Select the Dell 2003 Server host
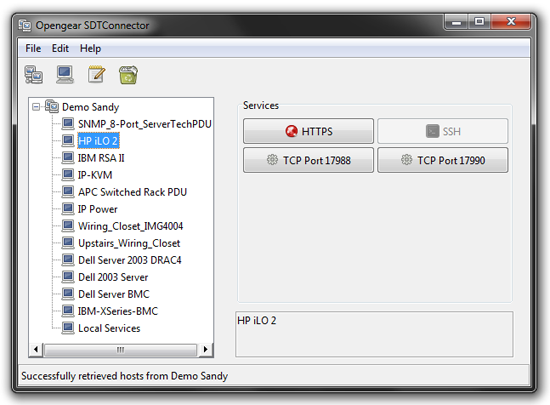Image resolution: width=550 pixels, height=405 pixels. [113, 277]
